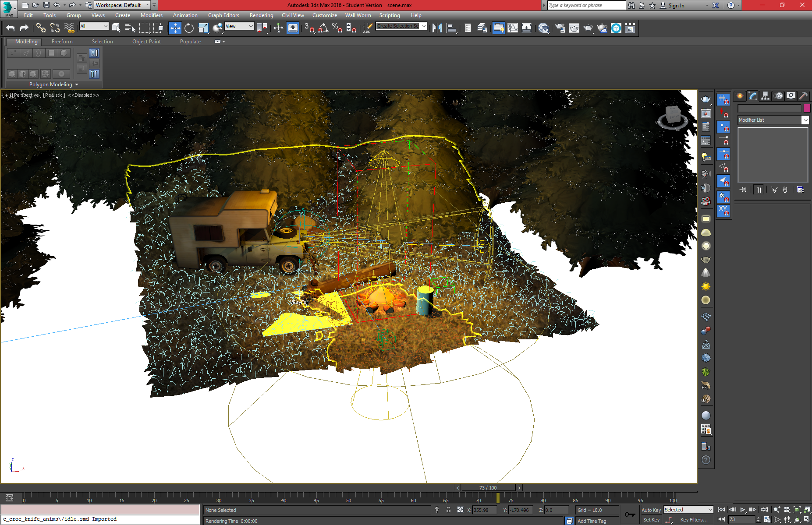Activate the Select and Link tool
812x525 pixels.
tap(41, 28)
